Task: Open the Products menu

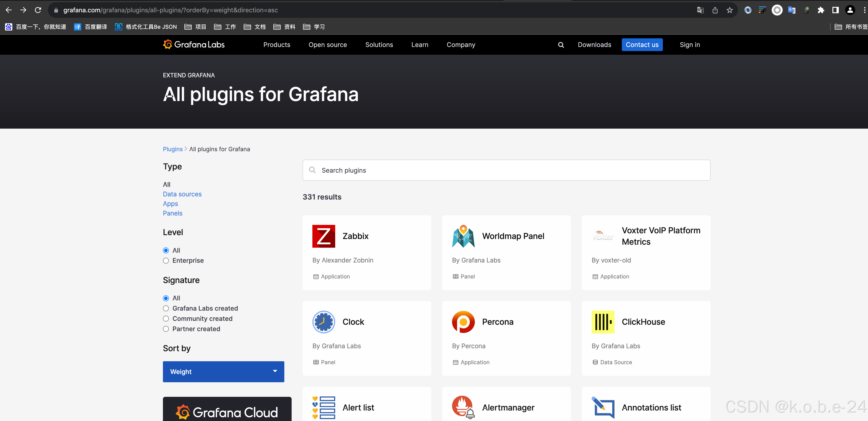Action: [x=277, y=45]
